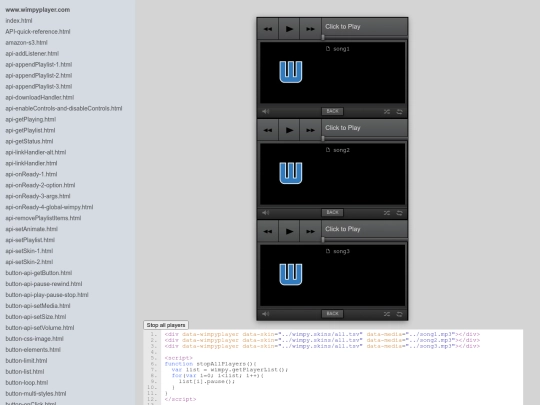This screenshot has height=405, width=540.
Task: Open api-getPlaying.html link
Action: tap(31, 120)
